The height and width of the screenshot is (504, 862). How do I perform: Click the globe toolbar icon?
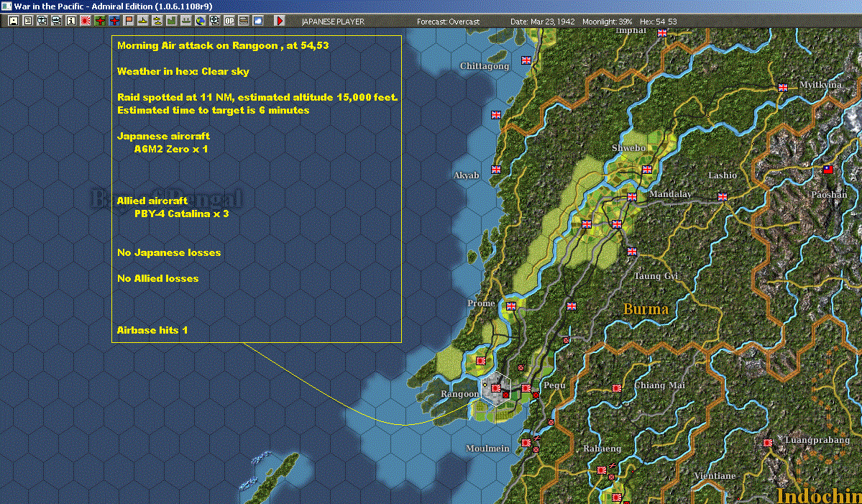(x=200, y=21)
